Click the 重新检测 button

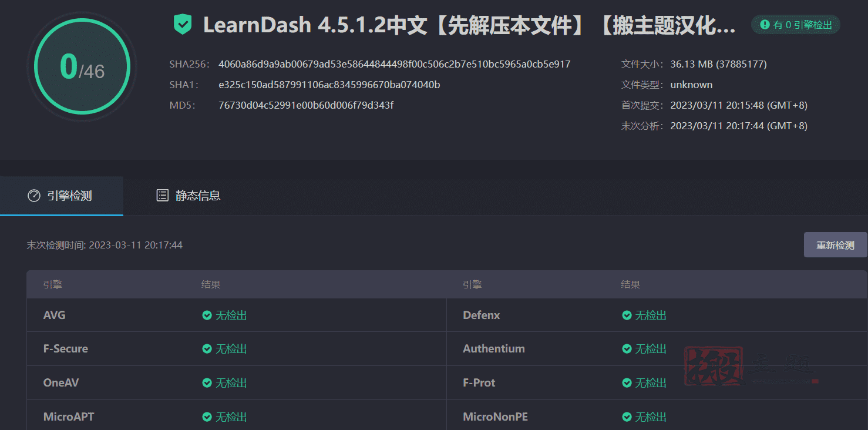point(835,245)
